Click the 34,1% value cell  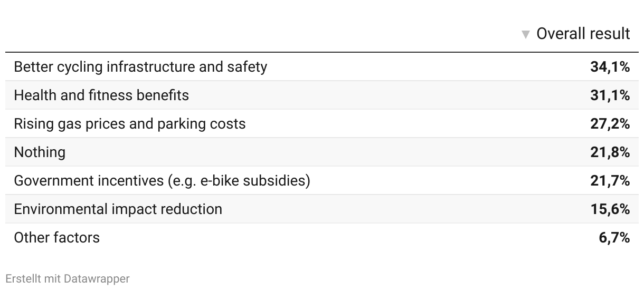coord(610,67)
